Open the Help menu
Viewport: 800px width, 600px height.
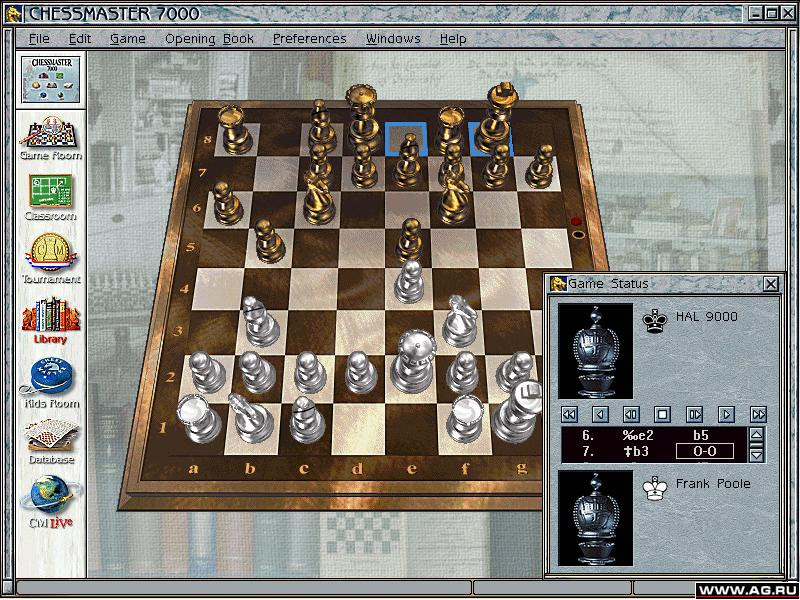[453, 39]
